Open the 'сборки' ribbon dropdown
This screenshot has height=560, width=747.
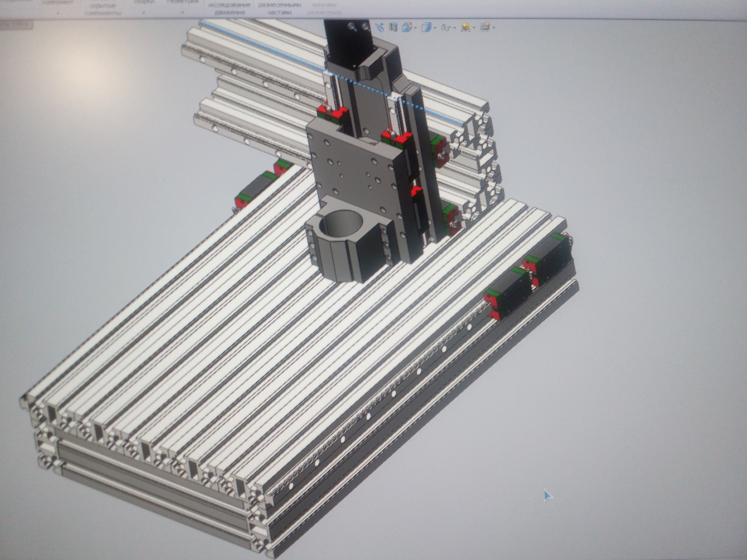144,13
